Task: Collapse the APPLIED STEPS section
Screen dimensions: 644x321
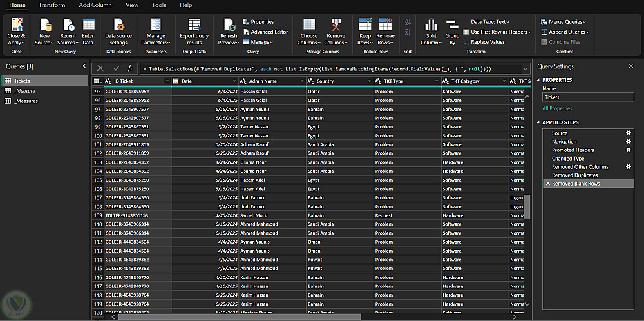Action: 538,122
